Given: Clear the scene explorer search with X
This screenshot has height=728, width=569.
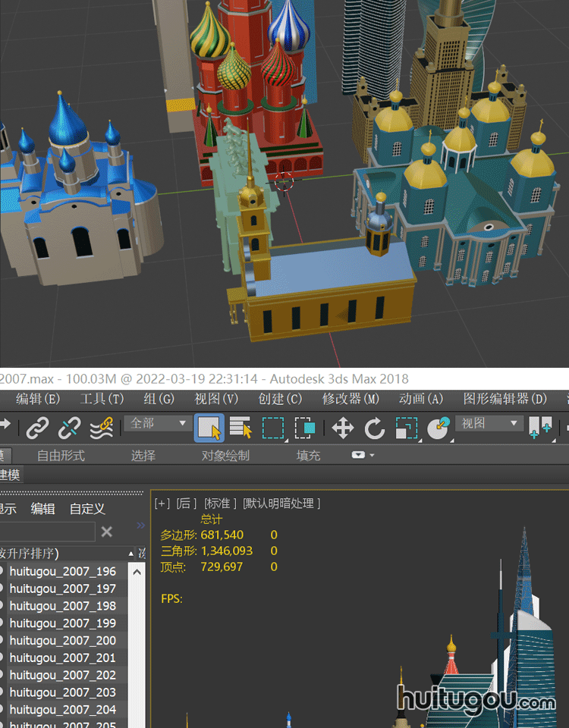Looking at the screenshot, I should point(107,532).
